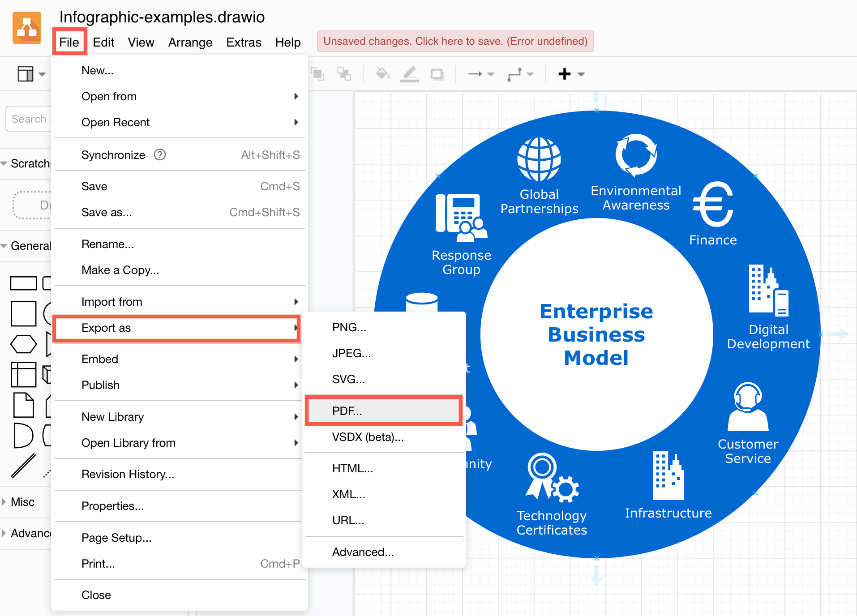The image size is (857, 616).
Task: Select the table shape in General shapes
Action: coord(23,375)
